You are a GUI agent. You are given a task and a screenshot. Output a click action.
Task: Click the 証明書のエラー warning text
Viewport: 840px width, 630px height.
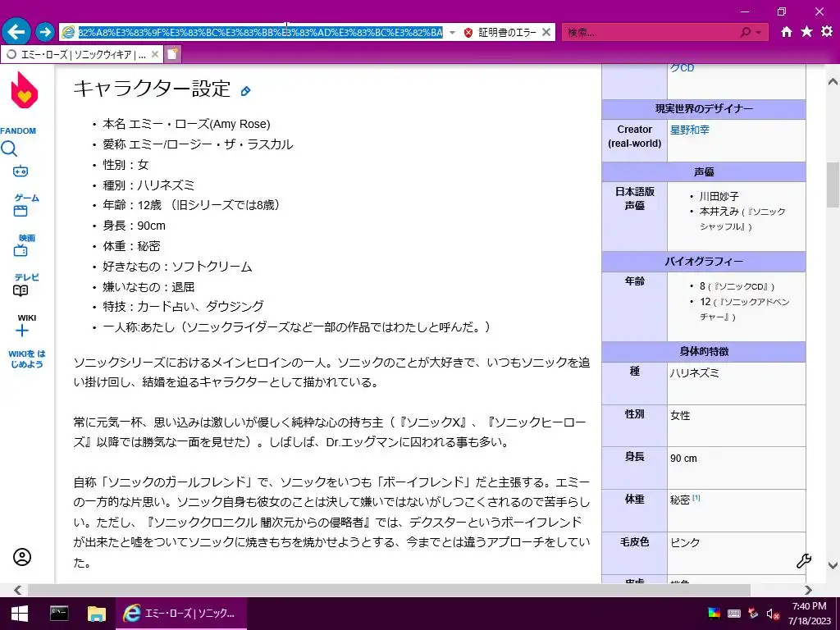tap(507, 33)
